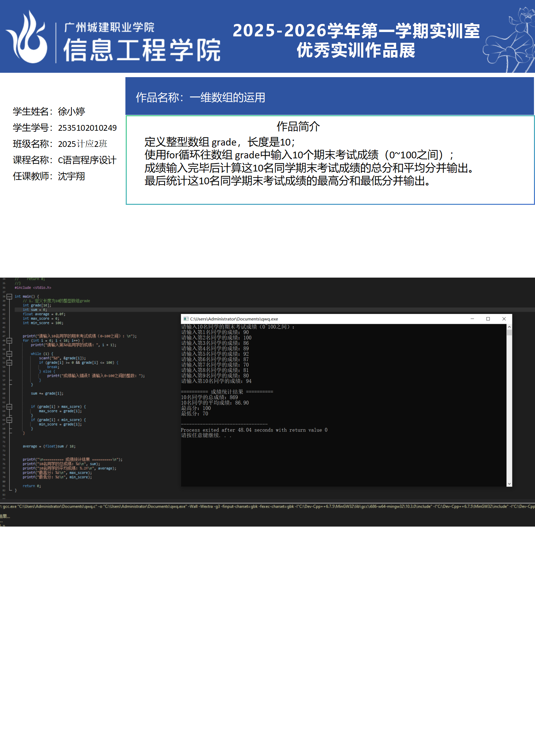Close the qwq.exe console window
The width and height of the screenshot is (535, 756).
504,319
